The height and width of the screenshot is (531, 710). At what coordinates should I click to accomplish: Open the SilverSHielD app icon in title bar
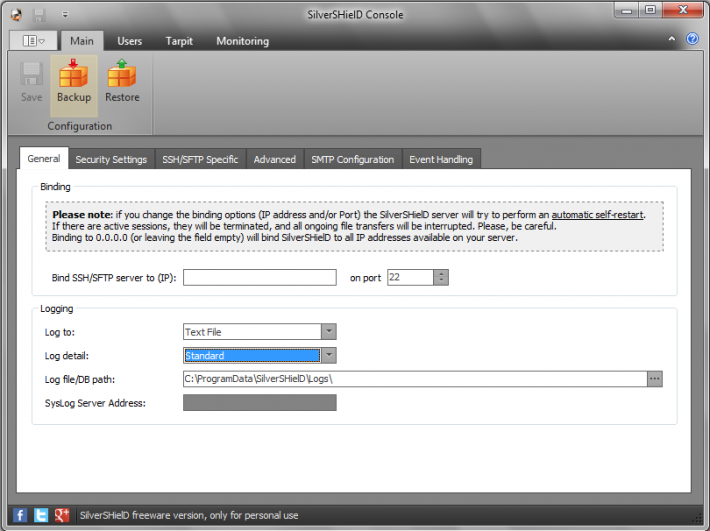[17, 14]
